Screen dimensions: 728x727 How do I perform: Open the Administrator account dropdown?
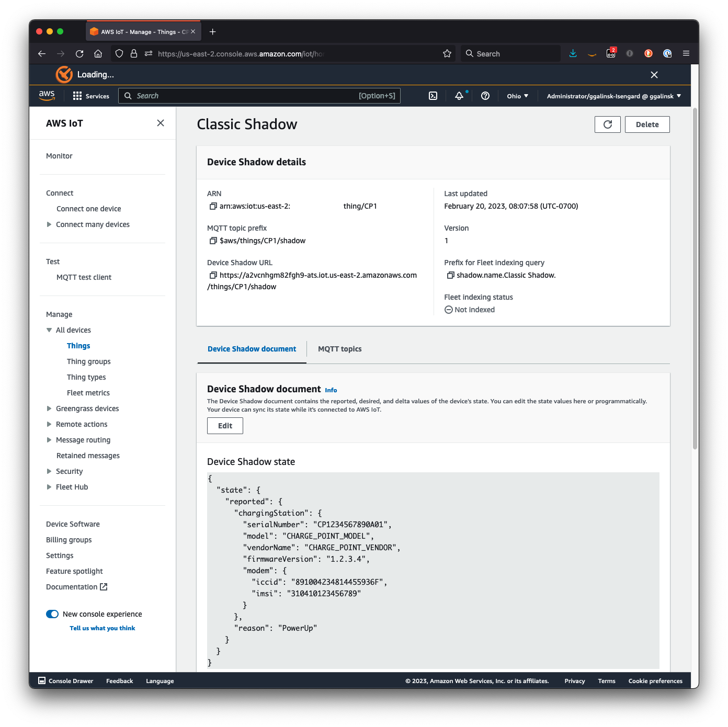coord(612,96)
